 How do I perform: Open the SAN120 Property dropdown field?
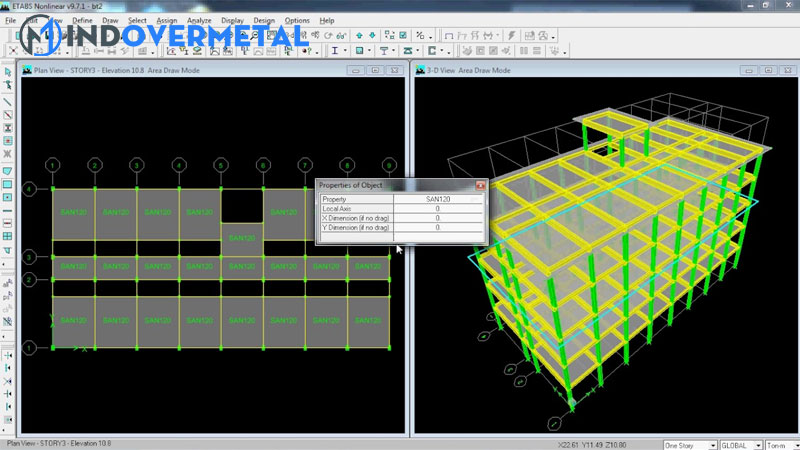[x=440, y=199]
